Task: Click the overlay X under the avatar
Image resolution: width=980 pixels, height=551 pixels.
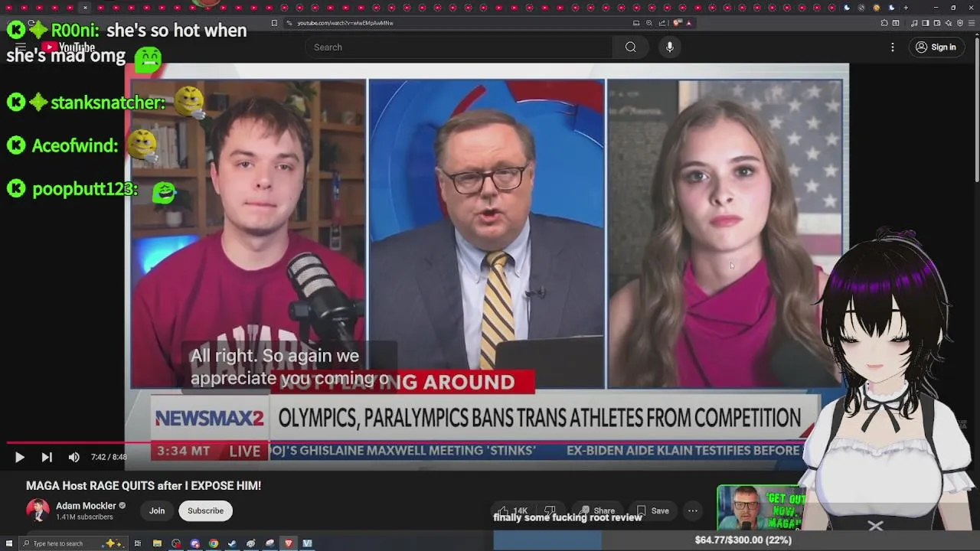Action: 876,526
